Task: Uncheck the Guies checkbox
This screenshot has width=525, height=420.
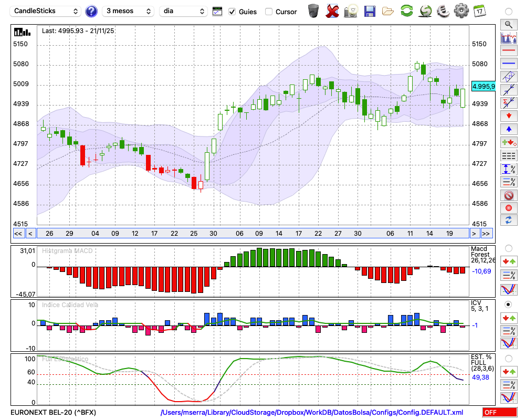Action: pyautogui.click(x=232, y=12)
